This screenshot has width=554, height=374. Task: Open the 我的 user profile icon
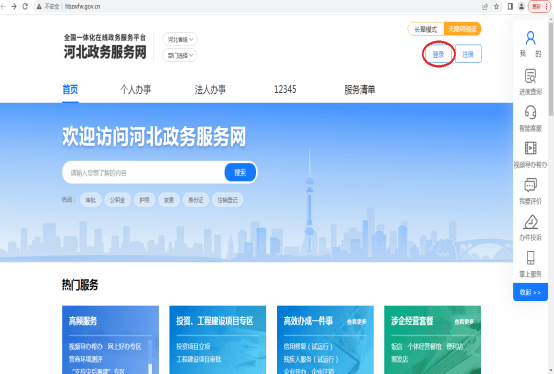tap(530, 38)
